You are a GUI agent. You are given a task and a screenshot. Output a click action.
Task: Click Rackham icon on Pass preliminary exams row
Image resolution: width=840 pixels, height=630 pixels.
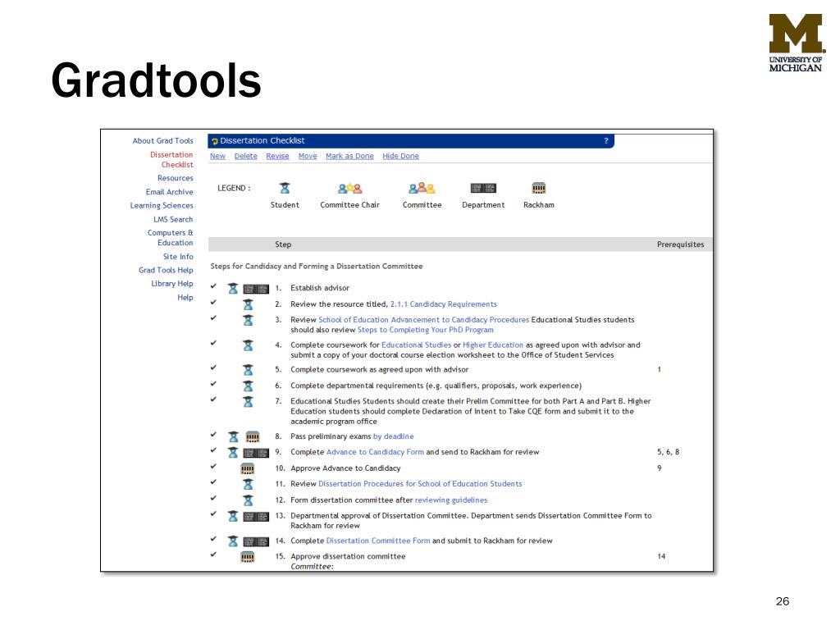click(x=253, y=437)
